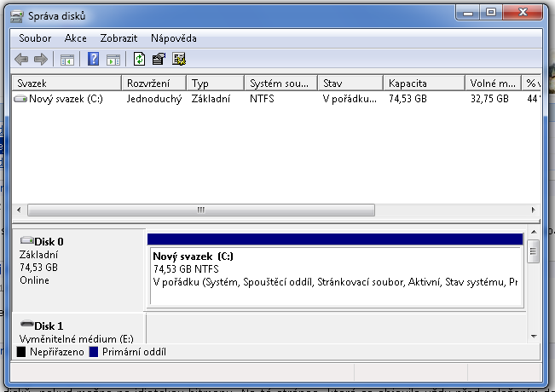The image size is (555, 392).
Task: Click the green Refresh toolbar icon
Action: coord(139,59)
